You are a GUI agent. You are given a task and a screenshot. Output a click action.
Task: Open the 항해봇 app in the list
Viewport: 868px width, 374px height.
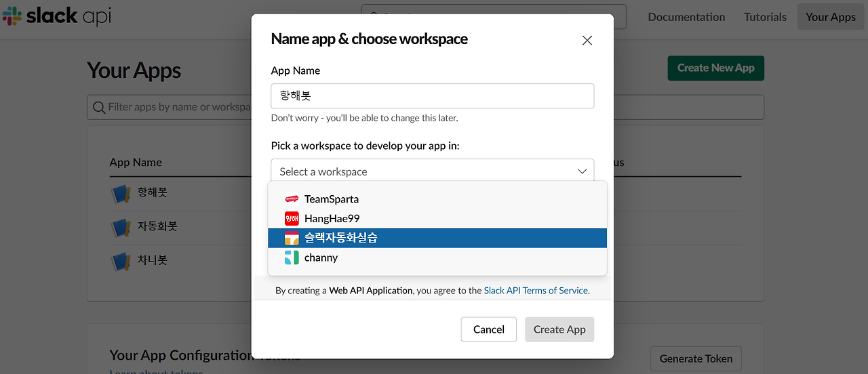pos(152,192)
